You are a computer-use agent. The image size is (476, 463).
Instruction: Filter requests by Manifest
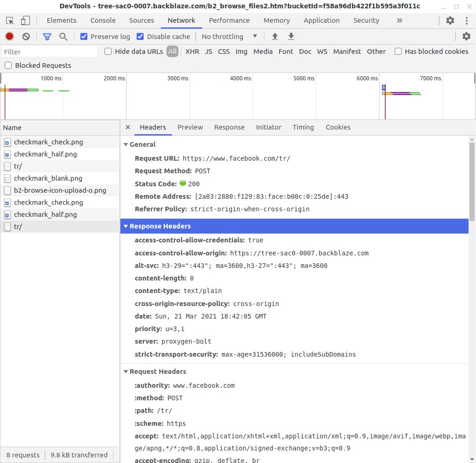point(347,52)
